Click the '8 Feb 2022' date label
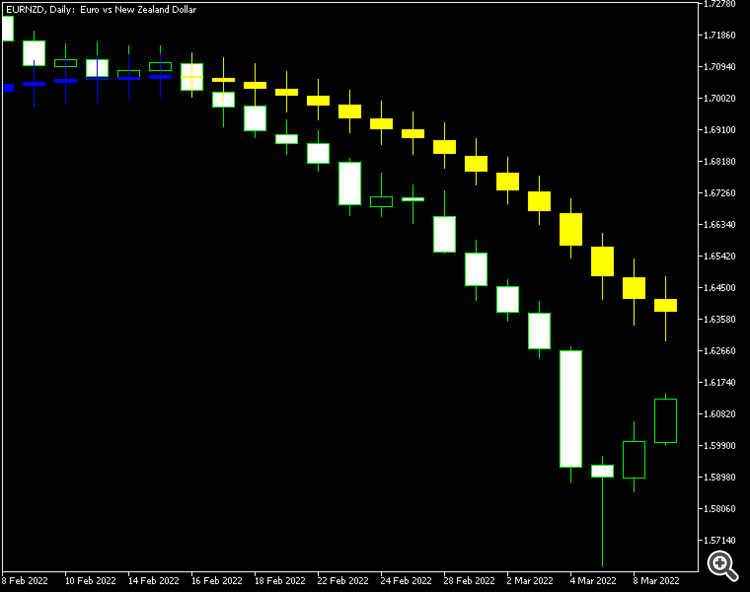Screen dimensions: 750x592 tap(25, 581)
